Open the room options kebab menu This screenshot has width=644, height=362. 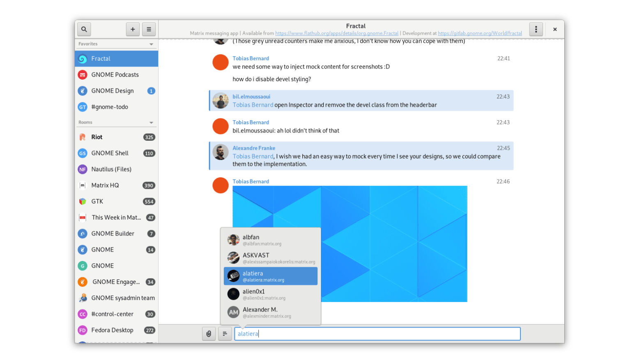pyautogui.click(x=536, y=29)
